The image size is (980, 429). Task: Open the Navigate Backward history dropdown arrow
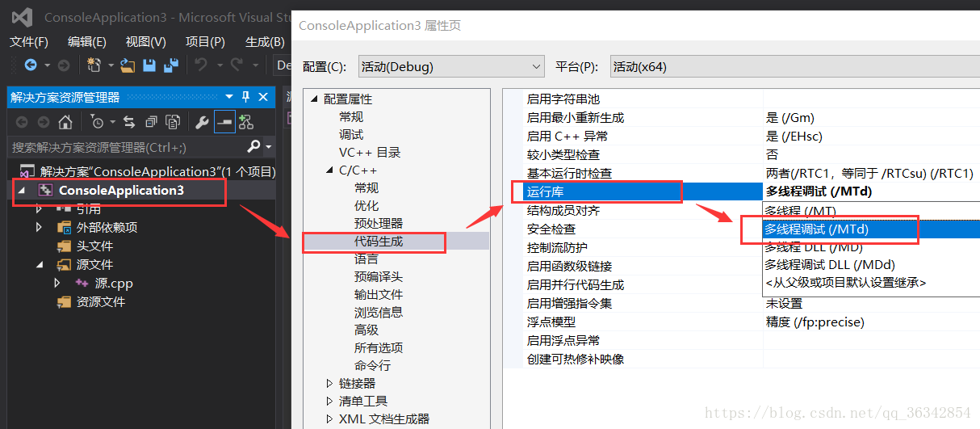click(48, 65)
